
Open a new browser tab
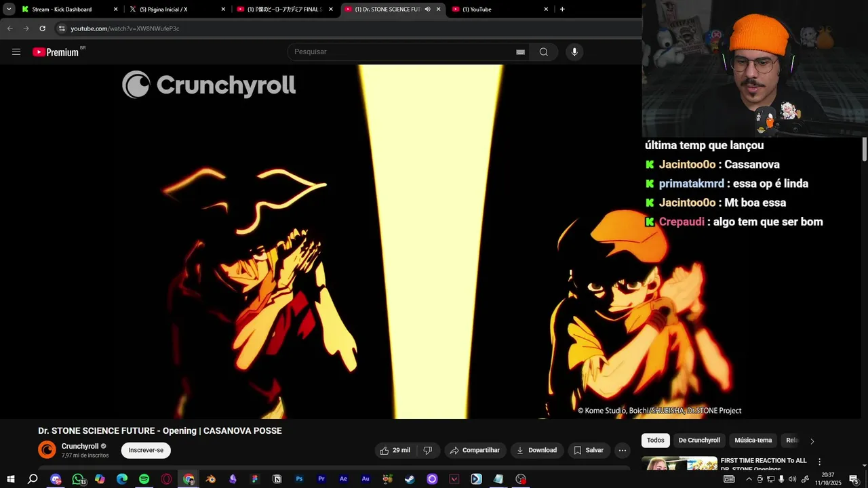pyautogui.click(x=562, y=9)
